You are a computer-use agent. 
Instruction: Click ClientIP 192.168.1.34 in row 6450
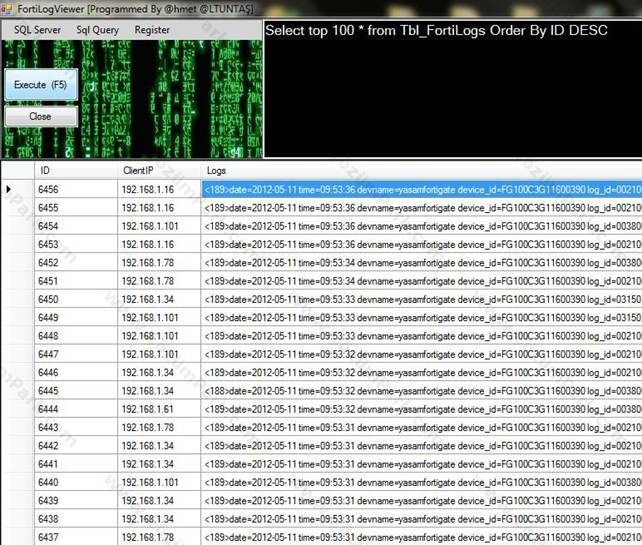159,299
